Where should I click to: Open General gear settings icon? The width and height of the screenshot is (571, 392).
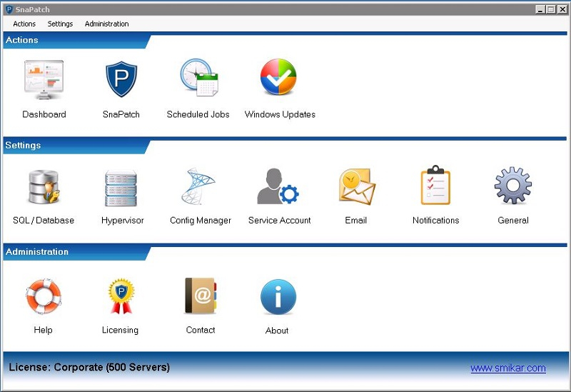click(x=512, y=185)
